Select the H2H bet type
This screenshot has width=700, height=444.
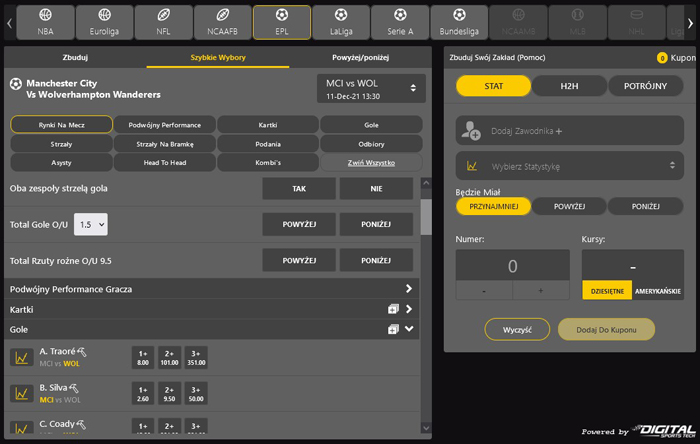point(569,86)
